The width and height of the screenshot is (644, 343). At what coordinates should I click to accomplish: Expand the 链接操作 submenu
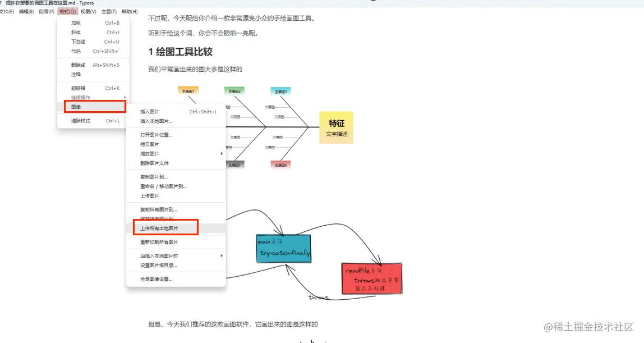93,98
